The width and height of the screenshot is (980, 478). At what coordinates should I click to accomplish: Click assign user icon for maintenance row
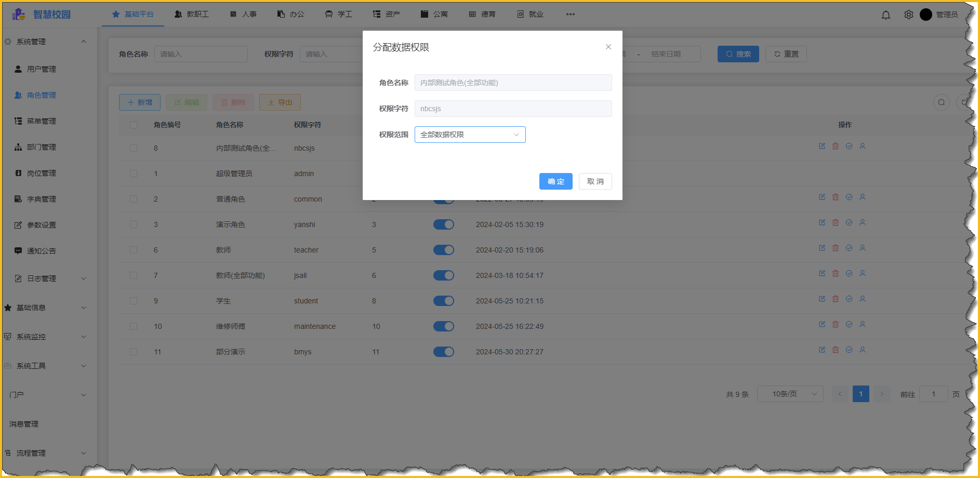click(x=863, y=325)
